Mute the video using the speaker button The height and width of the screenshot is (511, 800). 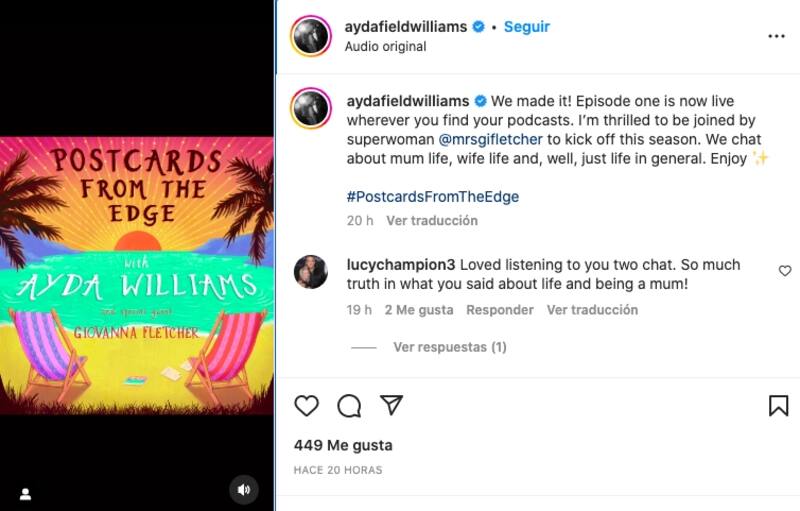tap(243, 490)
